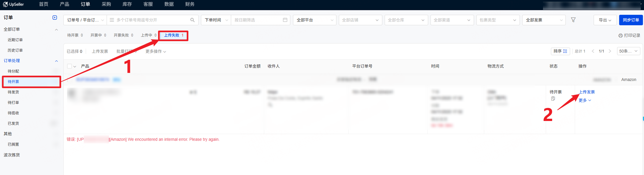Click the 排序 sort icon button

point(560,51)
